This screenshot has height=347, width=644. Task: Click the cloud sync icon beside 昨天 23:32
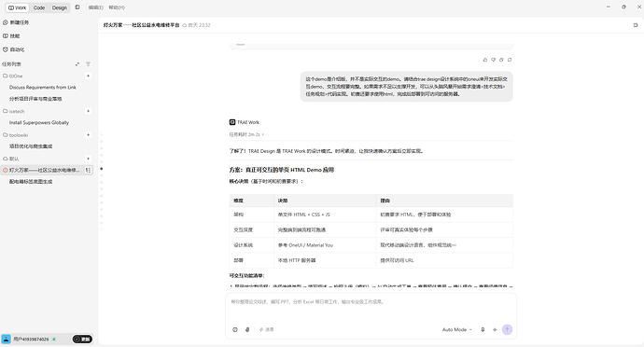[185, 25]
